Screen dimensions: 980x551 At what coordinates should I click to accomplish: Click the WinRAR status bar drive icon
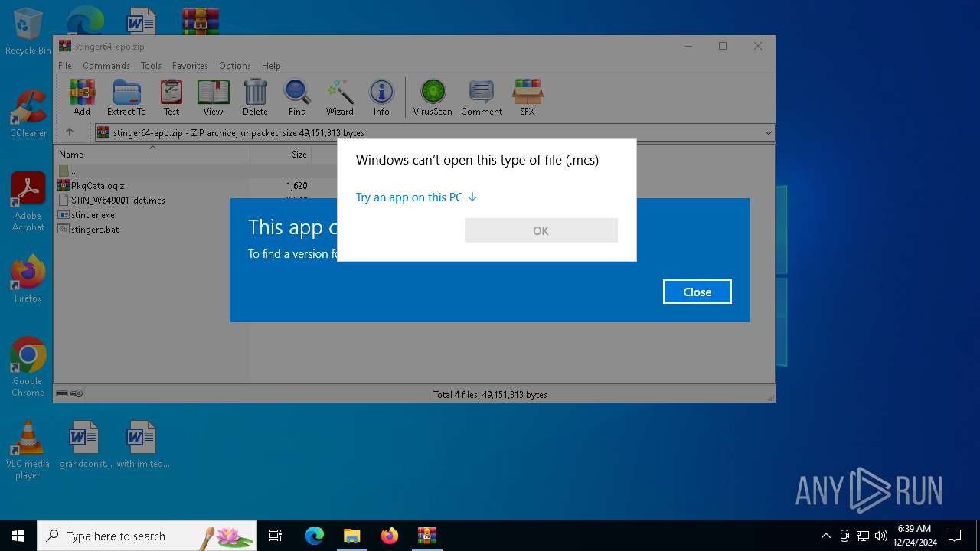coord(62,393)
